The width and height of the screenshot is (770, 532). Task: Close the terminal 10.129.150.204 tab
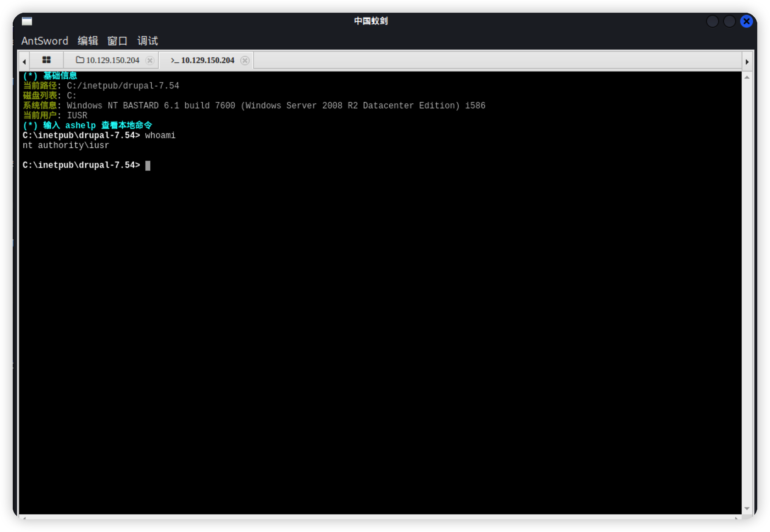pos(245,61)
